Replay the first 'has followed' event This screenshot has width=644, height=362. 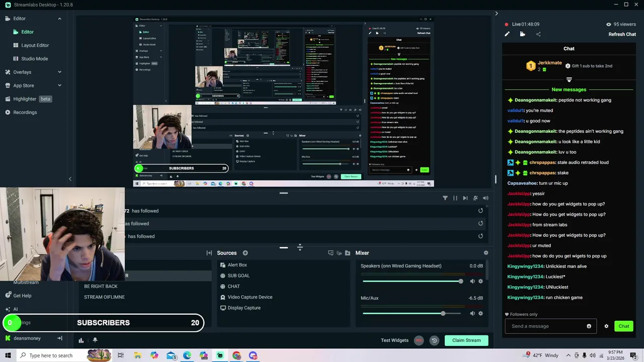[x=480, y=211]
